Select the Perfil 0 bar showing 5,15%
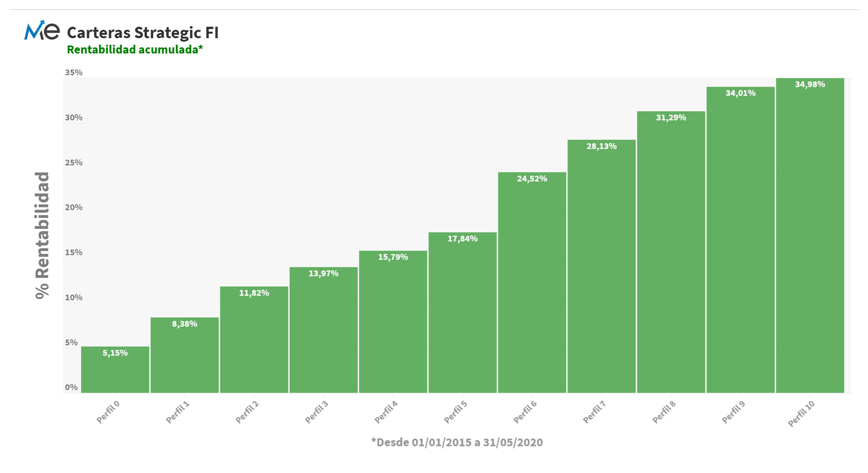Image resolution: width=868 pixels, height=473 pixels. 115,369
